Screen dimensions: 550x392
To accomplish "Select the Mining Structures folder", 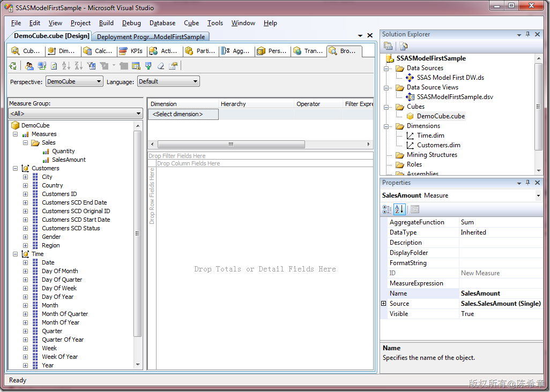I will (x=432, y=154).
